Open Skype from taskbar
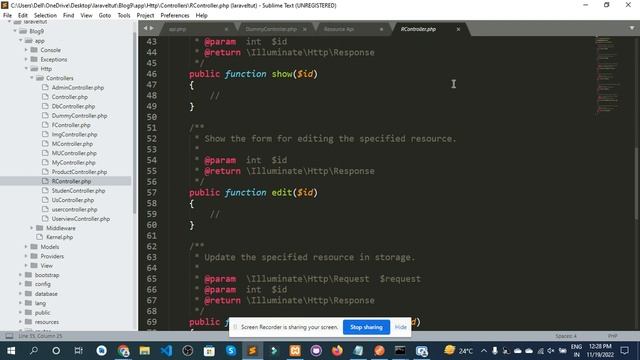This screenshot has width=640, height=360. click(x=231, y=351)
